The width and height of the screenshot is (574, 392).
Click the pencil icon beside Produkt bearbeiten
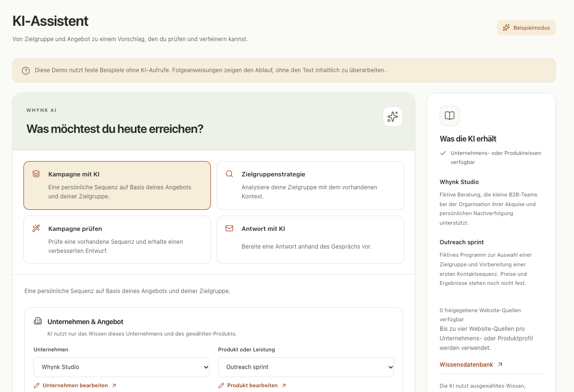click(x=221, y=385)
